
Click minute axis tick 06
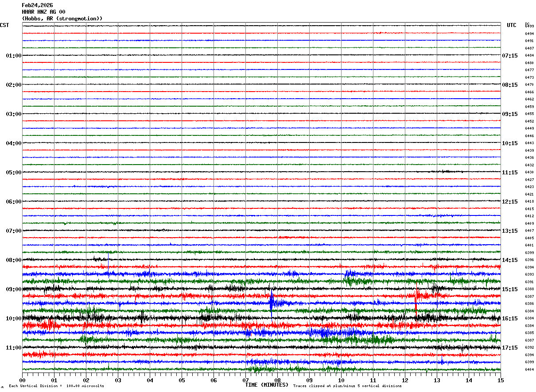coord(214,380)
